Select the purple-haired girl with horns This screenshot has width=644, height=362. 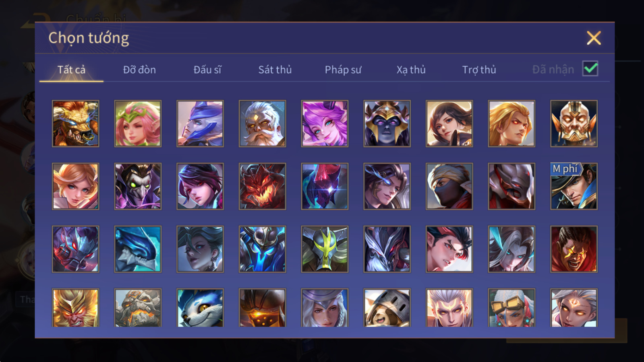[325, 123]
